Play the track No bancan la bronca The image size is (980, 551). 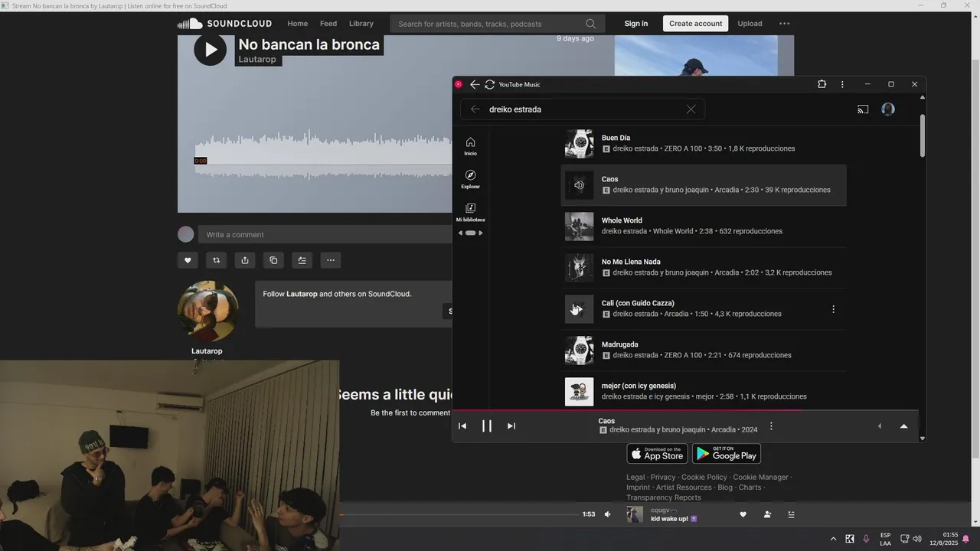[210, 50]
